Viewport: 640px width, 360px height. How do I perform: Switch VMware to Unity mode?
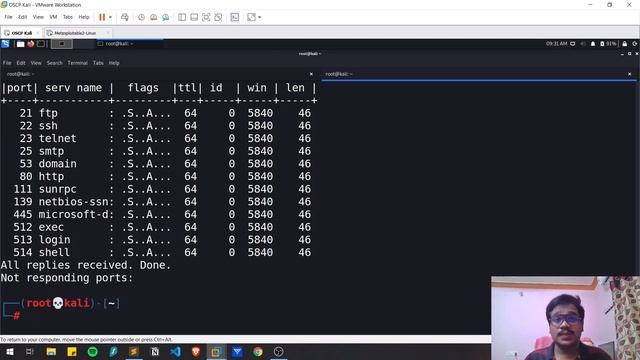(x=218, y=17)
